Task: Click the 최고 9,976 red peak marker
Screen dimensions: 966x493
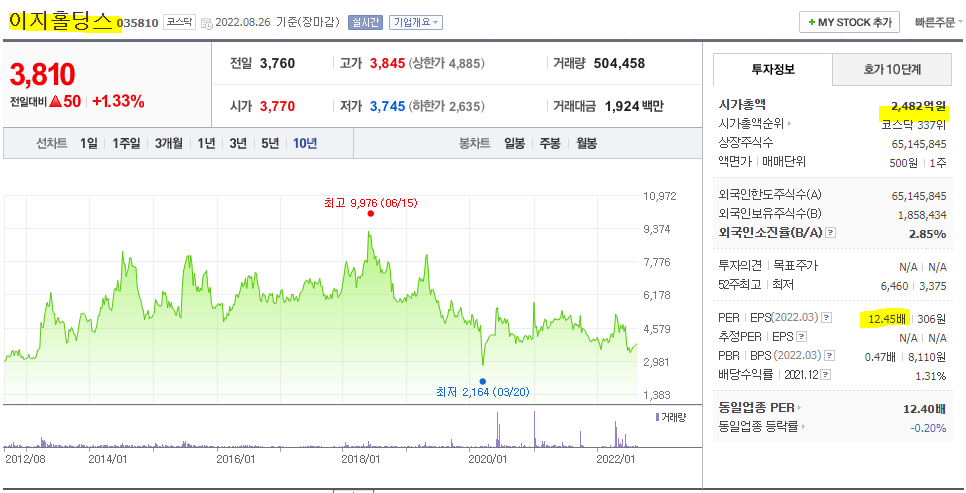Action: [370, 214]
